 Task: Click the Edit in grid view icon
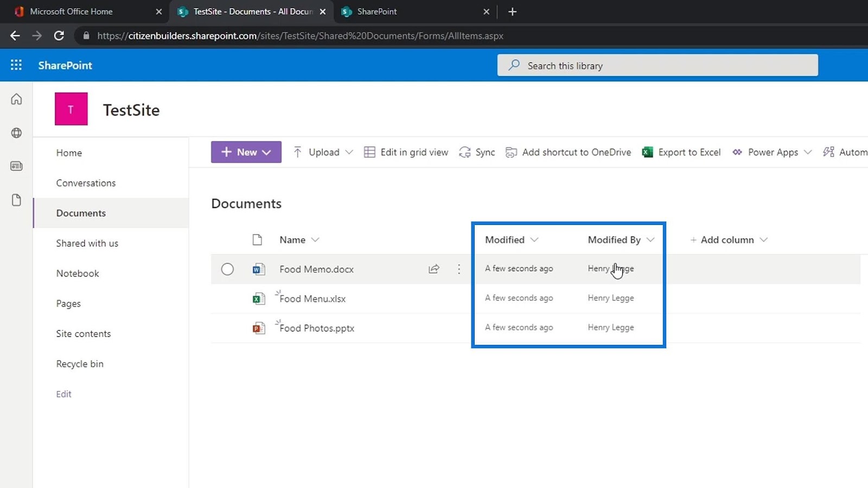[x=369, y=152]
